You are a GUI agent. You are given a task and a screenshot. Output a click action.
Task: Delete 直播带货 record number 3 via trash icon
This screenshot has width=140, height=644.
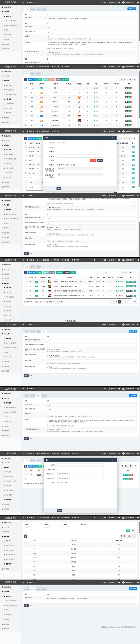[x=131, y=475]
